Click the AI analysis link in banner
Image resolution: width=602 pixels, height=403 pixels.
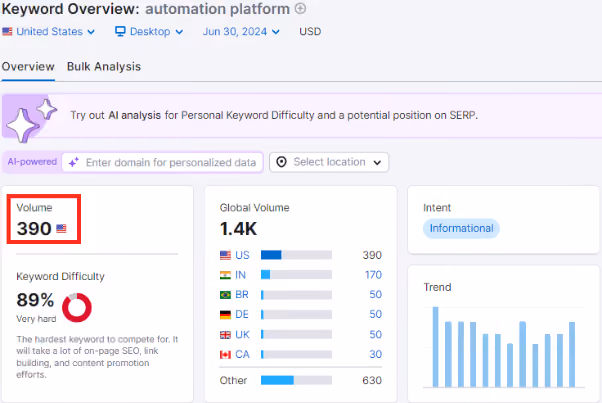[x=134, y=115]
